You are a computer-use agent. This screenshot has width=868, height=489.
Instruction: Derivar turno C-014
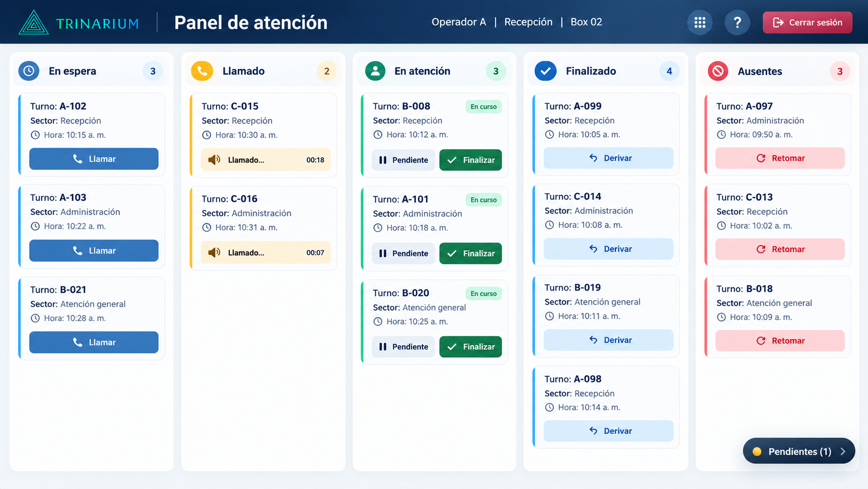[608, 249]
